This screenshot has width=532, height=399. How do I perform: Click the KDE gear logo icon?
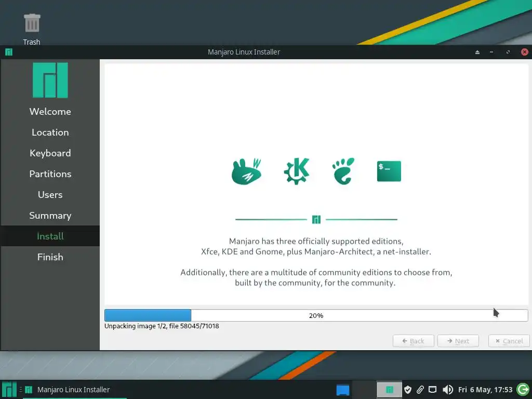point(297,171)
